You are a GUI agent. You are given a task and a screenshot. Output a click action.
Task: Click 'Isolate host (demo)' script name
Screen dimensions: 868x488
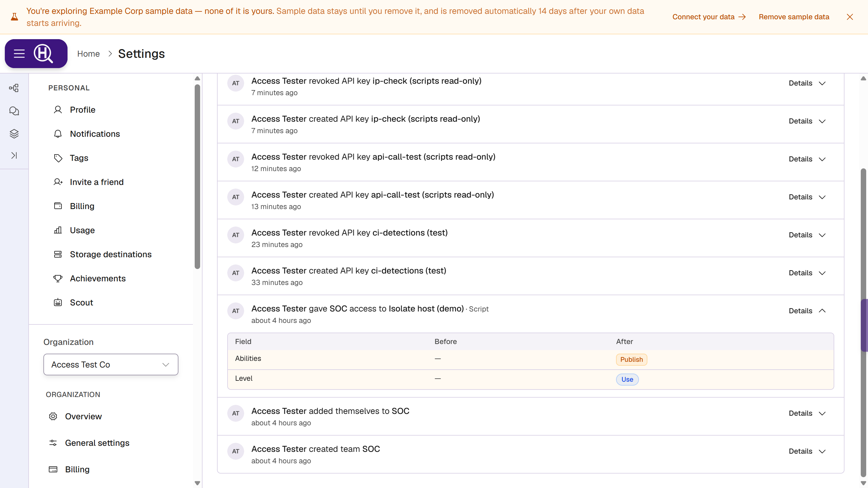click(x=426, y=308)
